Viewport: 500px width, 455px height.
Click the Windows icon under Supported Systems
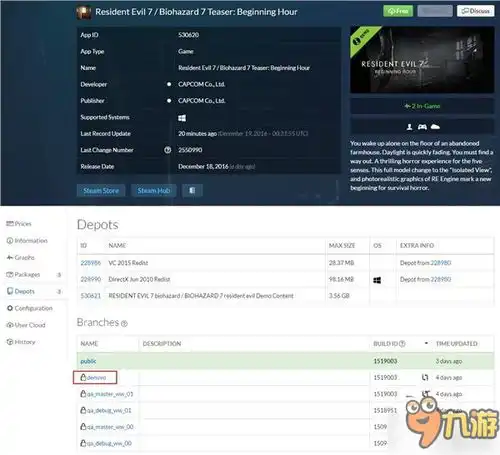tap(182, 118)
